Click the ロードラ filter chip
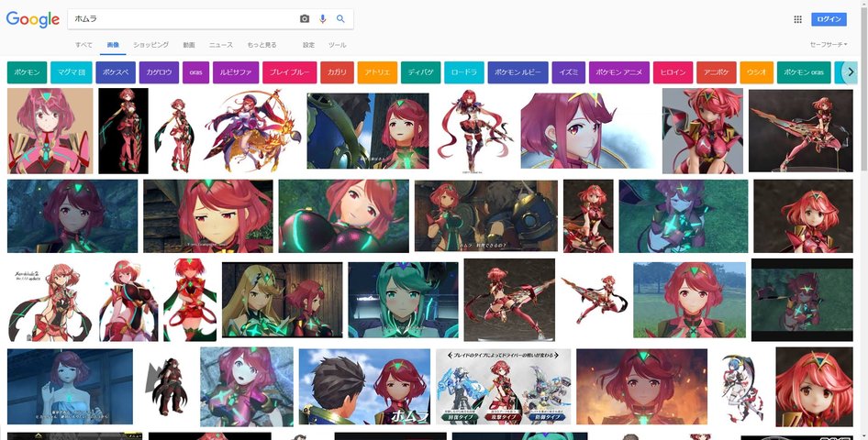The image size is (868, 440). [x=464, y=72]
